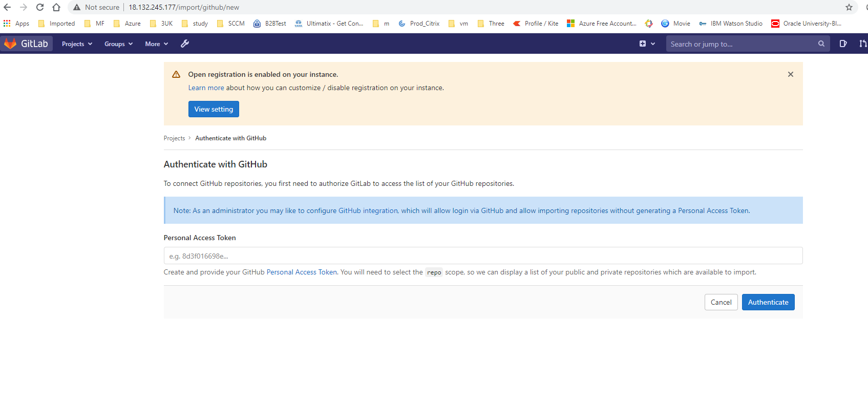Open the MF bookmarks folder

coord(94,24)
